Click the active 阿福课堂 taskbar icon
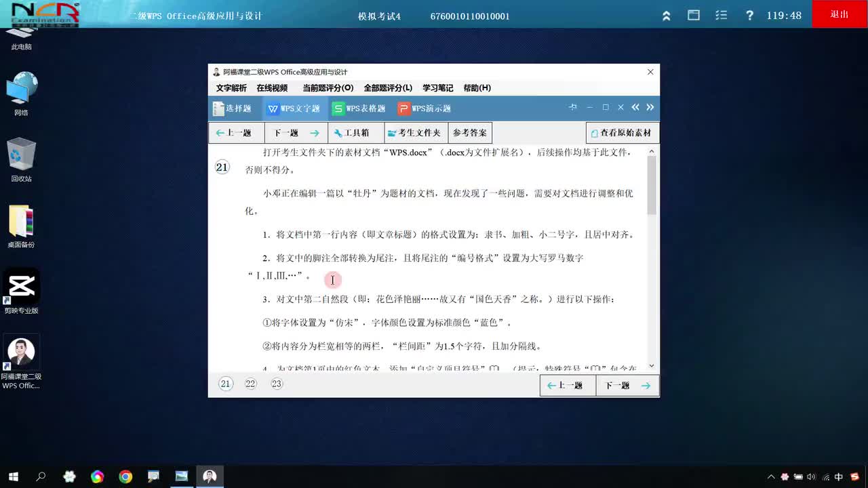868x488 pixels. pyautogui.click(x=210, y=476)
